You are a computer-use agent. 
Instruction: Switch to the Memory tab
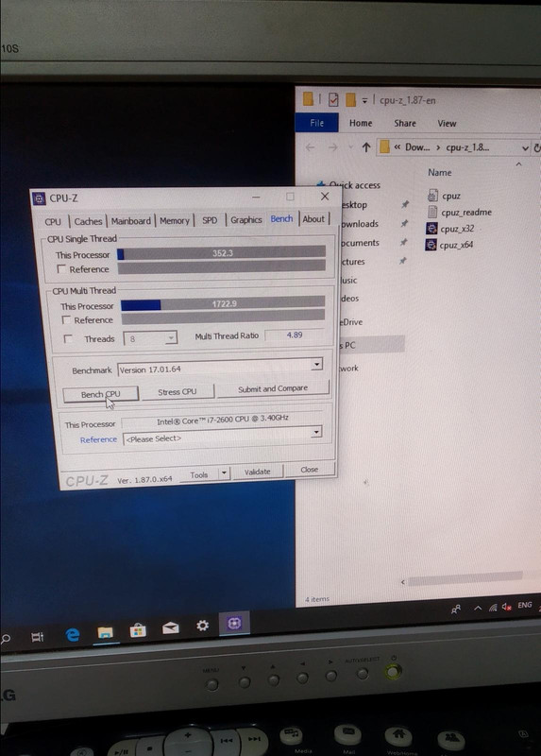[x=175, y=220]
